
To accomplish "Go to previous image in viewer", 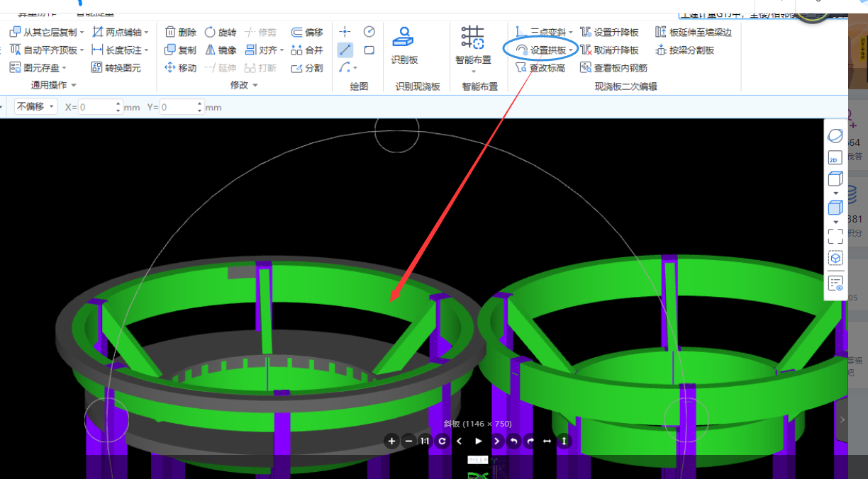I will pos(459,441).
